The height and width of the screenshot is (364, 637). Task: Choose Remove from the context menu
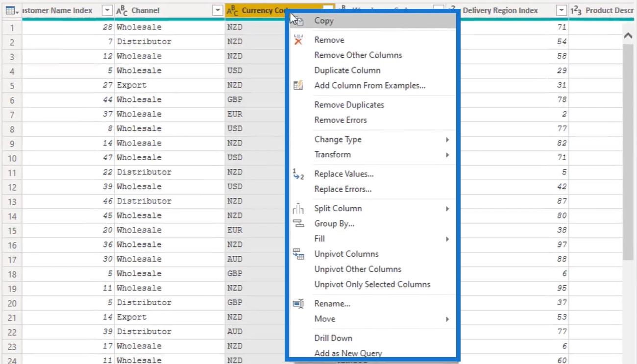[372, 40]
